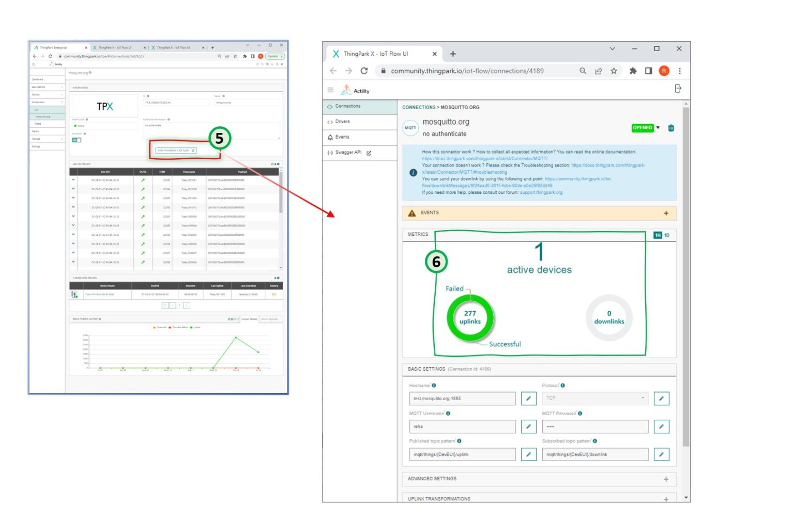Open browser side panel in IoT Flow window

648,71
